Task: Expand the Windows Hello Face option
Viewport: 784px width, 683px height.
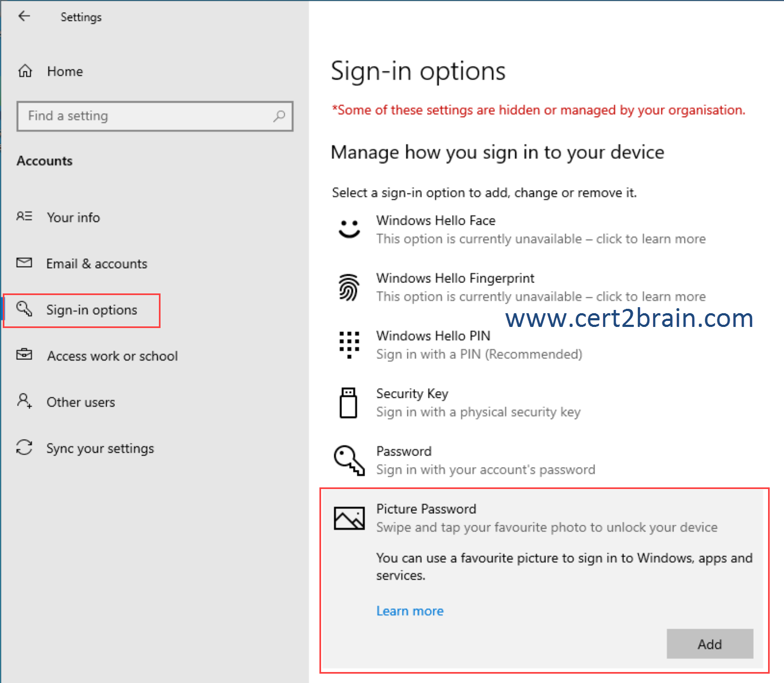Action: [544, 230]
